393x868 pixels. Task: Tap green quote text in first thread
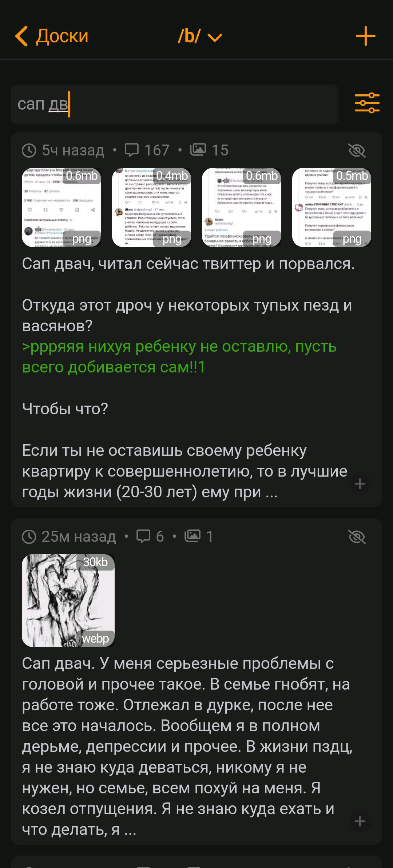click(x=179, y=357)
